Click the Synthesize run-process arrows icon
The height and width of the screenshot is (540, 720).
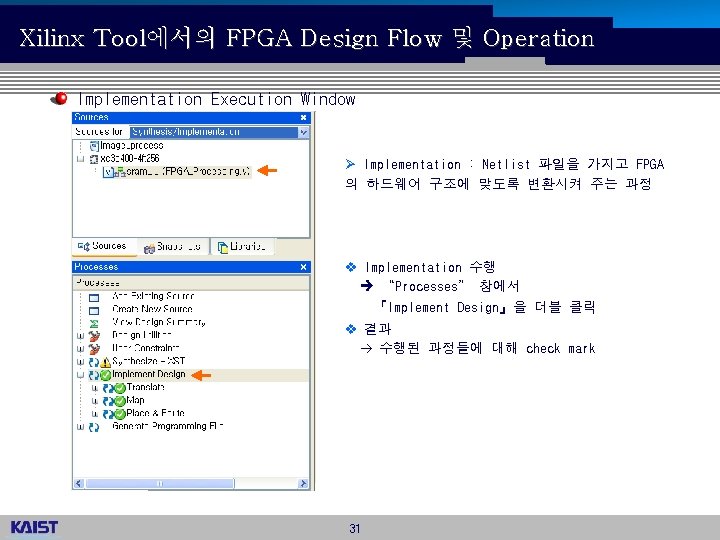[x=94, y=362]
